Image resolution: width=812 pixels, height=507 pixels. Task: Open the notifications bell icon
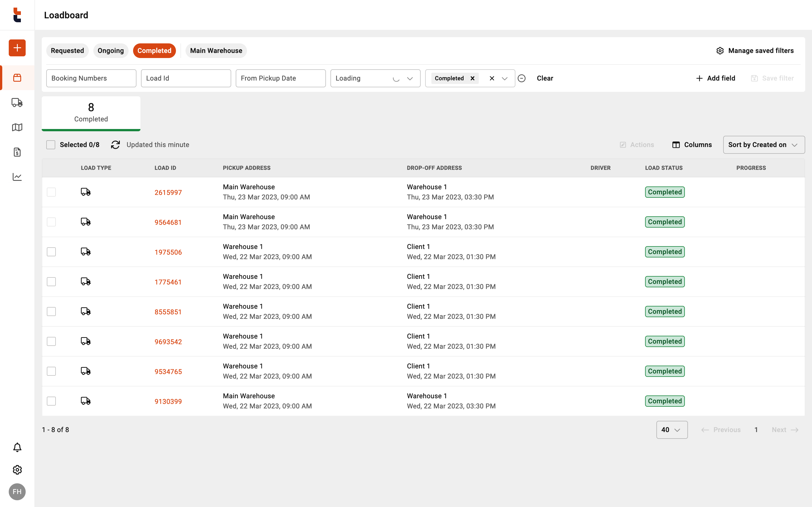tap(17, 447)
